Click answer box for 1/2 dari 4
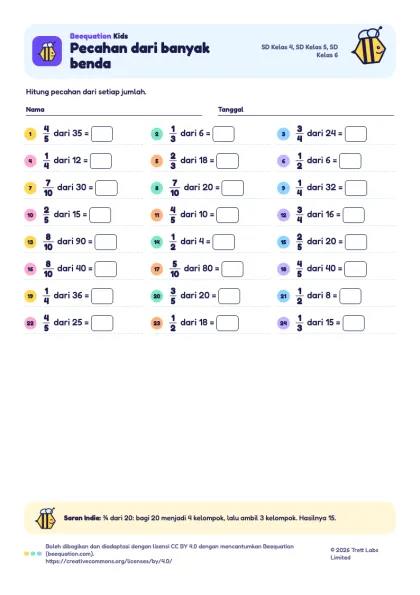The width and height of the screenshot is (420, 595). 223,242
